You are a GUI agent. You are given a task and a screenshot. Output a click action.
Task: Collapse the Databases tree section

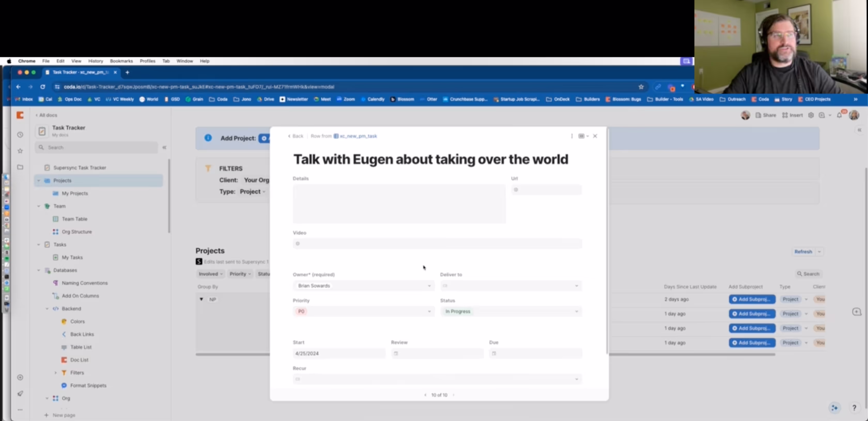(39, 270)
